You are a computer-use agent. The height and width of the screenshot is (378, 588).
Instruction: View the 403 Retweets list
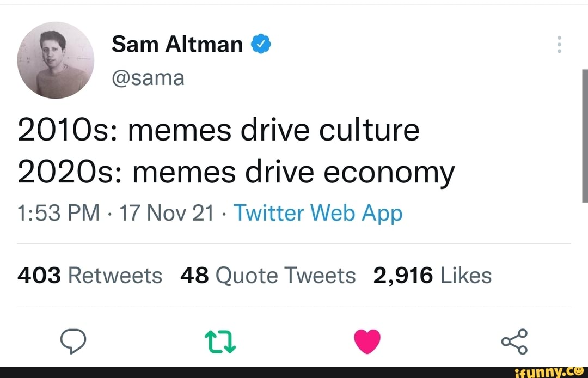pos(90,275)
